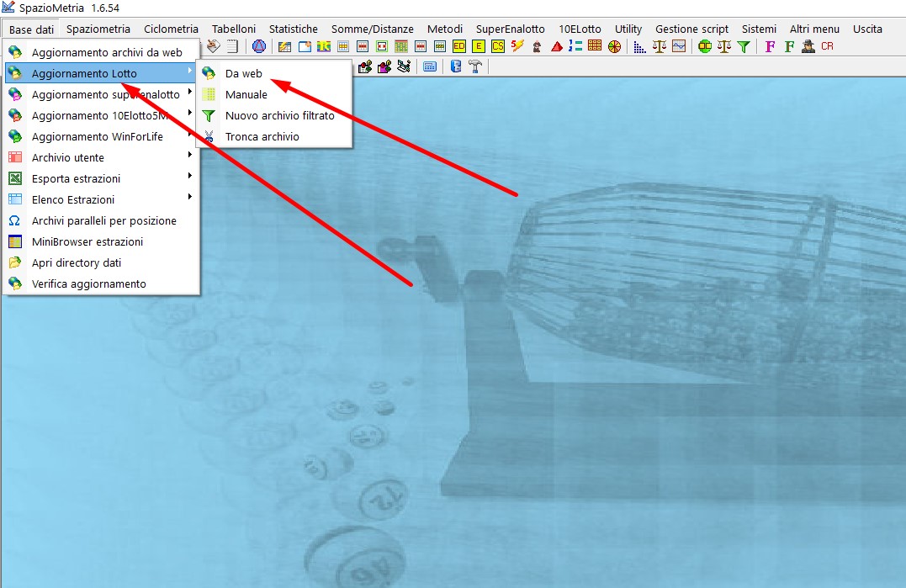Viewport: 906px width, 588px height.
Task: Open the Sistemi menu
Action: point(759,29)
